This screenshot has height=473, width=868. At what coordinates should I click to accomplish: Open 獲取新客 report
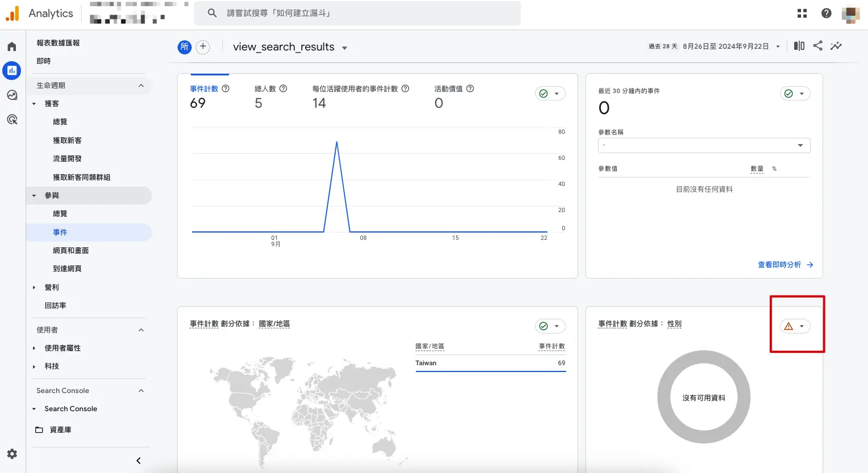[68, 141]
